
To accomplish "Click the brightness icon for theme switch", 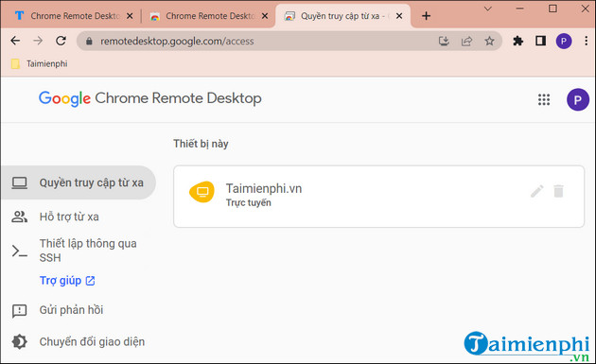I will (19, 341).
